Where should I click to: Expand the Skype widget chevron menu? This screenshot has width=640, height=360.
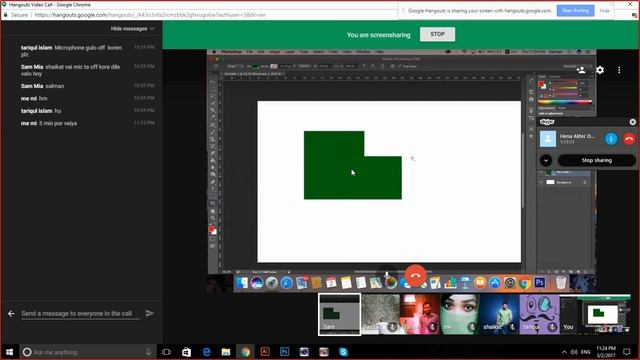(546, 160)
